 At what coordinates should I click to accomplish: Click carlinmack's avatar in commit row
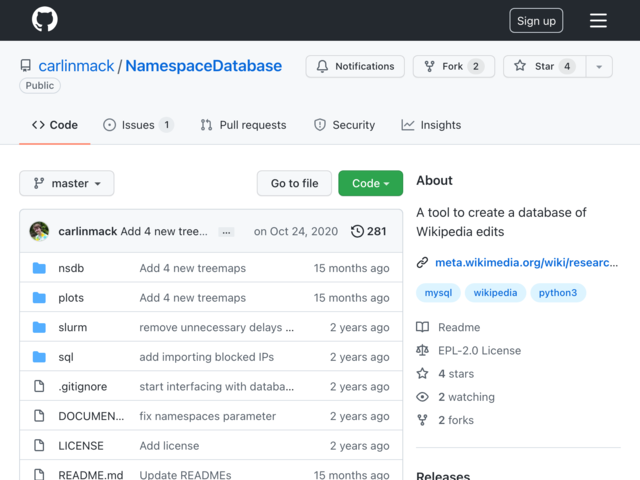click(39, 231)
